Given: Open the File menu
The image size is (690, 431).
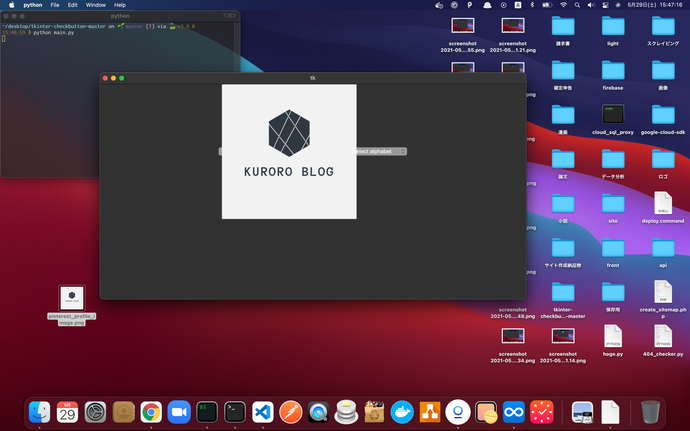Looking at the screenshot, I should [55, 5].
